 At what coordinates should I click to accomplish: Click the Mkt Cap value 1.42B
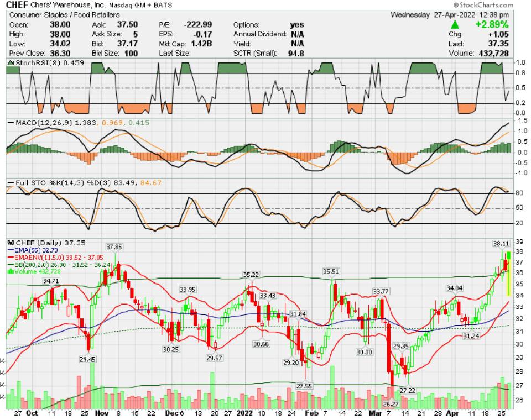pos(201,44)
